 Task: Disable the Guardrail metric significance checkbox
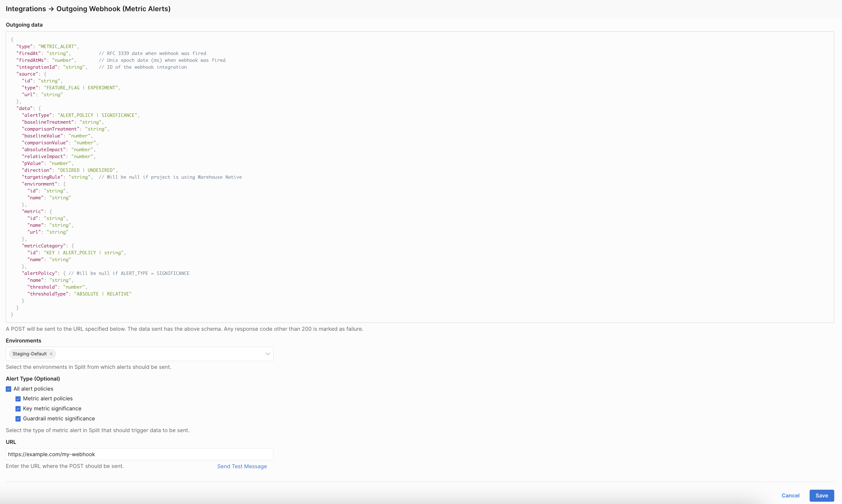click(x=18, y=419)
